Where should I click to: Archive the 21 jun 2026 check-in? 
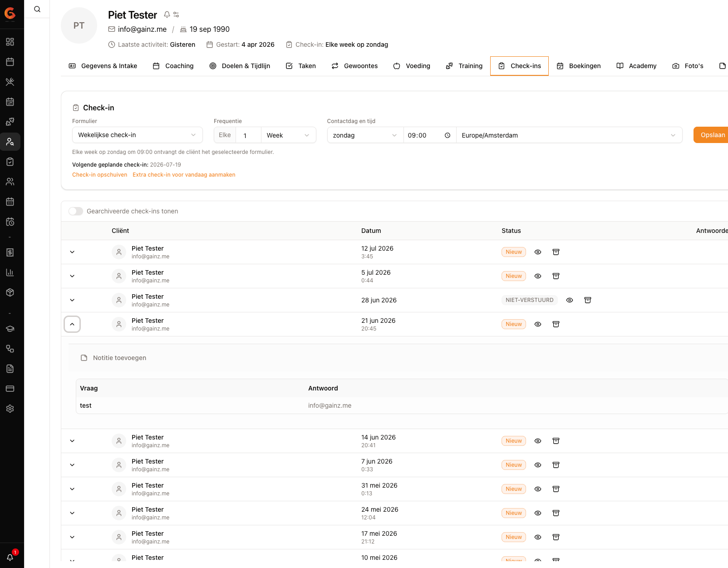(556, 324)
